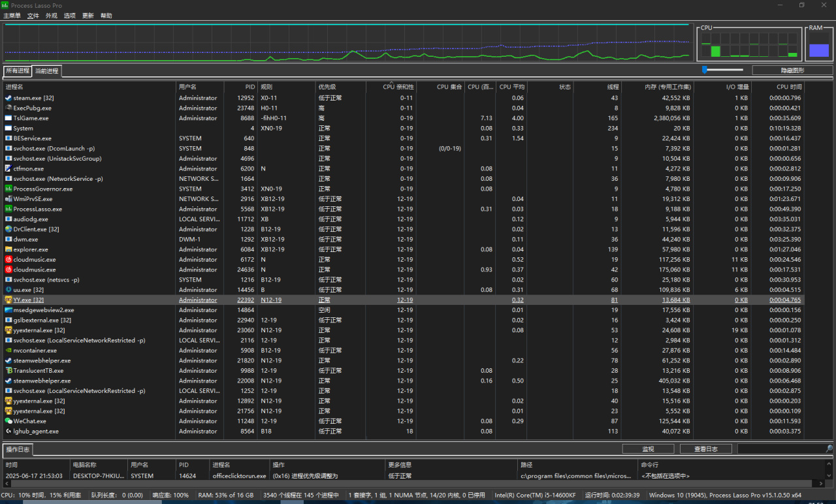Viewport: 836px width, 504px height.
Task: Sort by the 内存 (专用工作集) column header
Action: coord(657,87)
